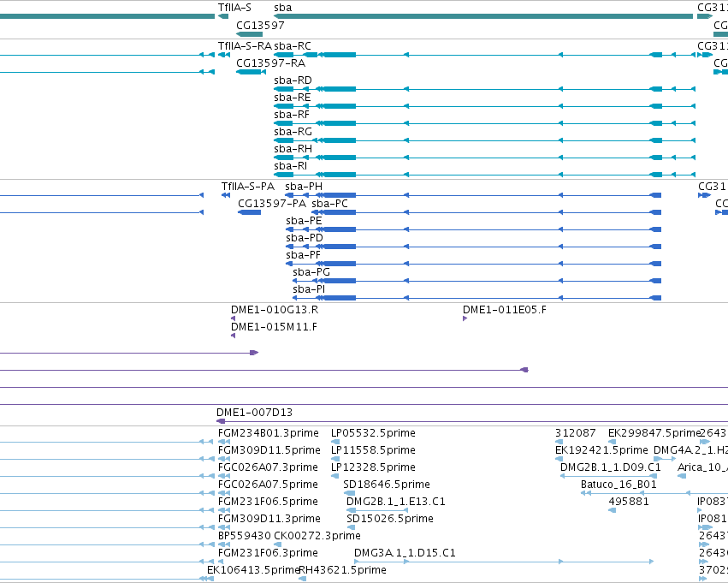Select the DMG2B.1_1.E13.C1 label
Viewport: 728px width, 583px height.
click(x=396, y=502)
